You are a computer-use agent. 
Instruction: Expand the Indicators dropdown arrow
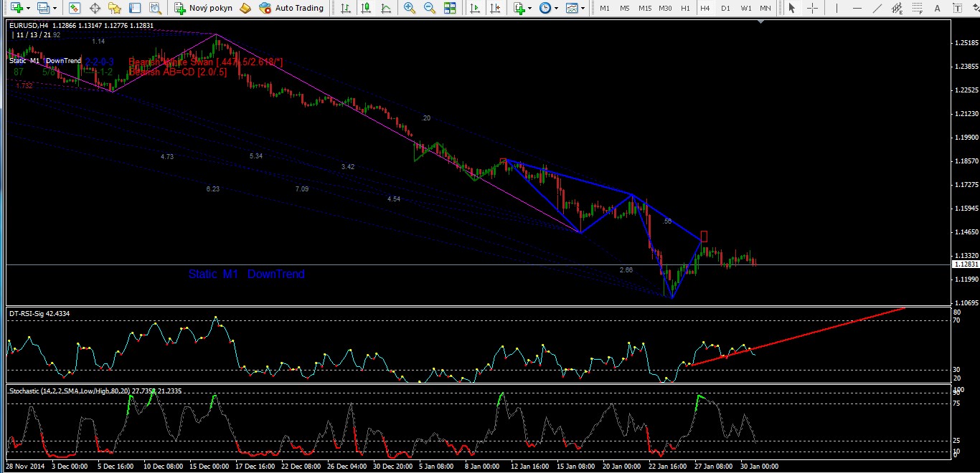pyautogui.click(x=530, y=8)
